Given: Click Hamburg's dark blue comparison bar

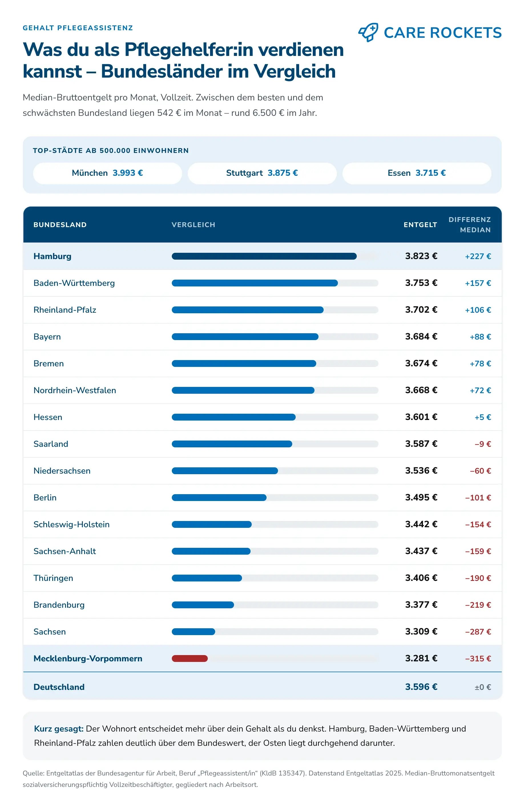Looking at the screenshot, I should [x=264, y=256].
